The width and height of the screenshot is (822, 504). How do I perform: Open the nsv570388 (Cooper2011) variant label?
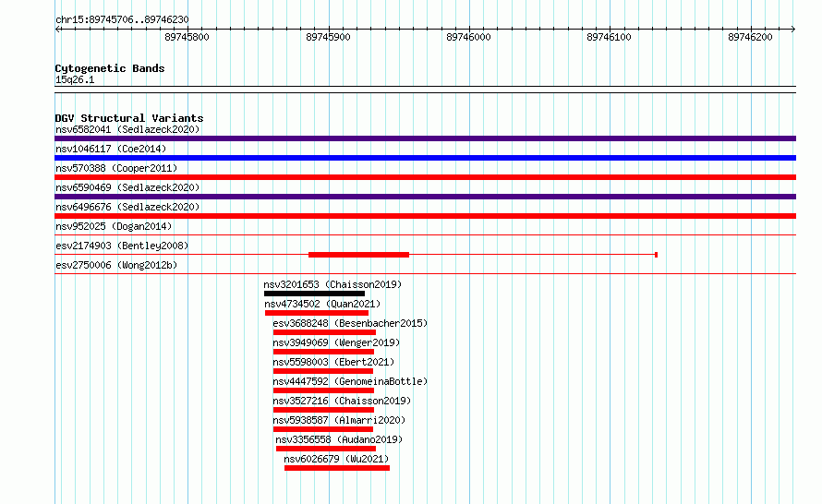(116, 168)
